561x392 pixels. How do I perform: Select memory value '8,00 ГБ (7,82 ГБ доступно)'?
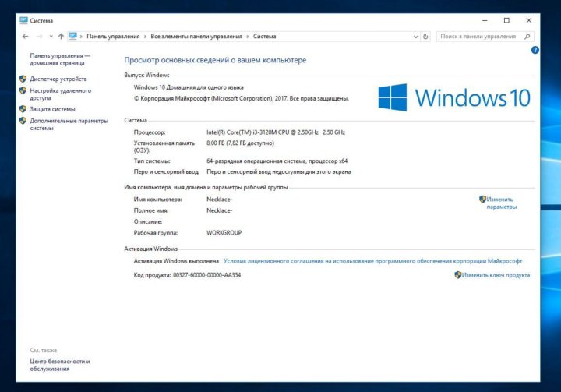coord(240,143)
